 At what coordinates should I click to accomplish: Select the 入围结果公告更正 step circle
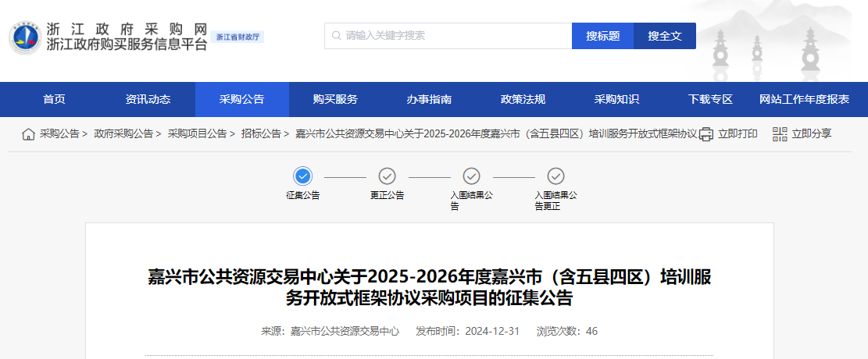(x=555, y=176)
